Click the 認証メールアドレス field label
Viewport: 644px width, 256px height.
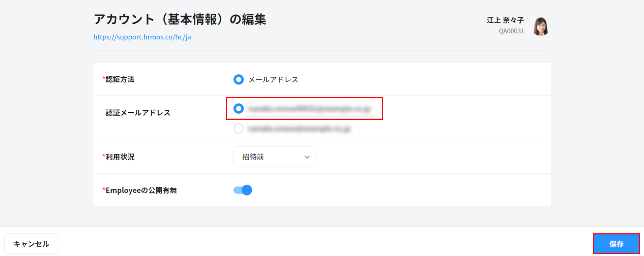[x=138, y=113]
